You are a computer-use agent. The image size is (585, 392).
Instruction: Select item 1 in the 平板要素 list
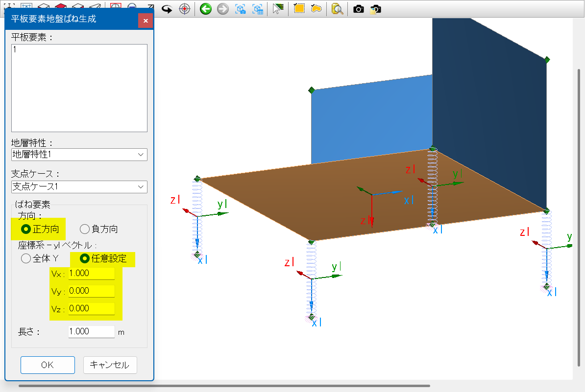[x=15, y=49]
